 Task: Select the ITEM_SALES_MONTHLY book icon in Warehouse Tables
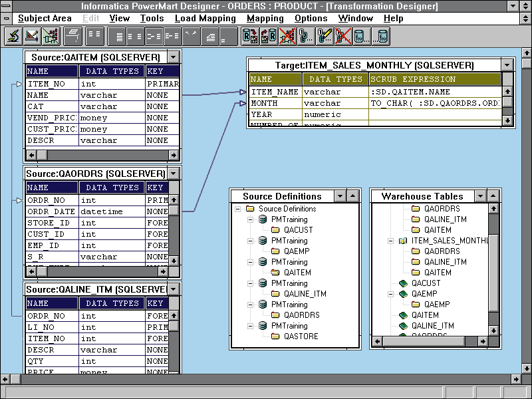(403, 241)
